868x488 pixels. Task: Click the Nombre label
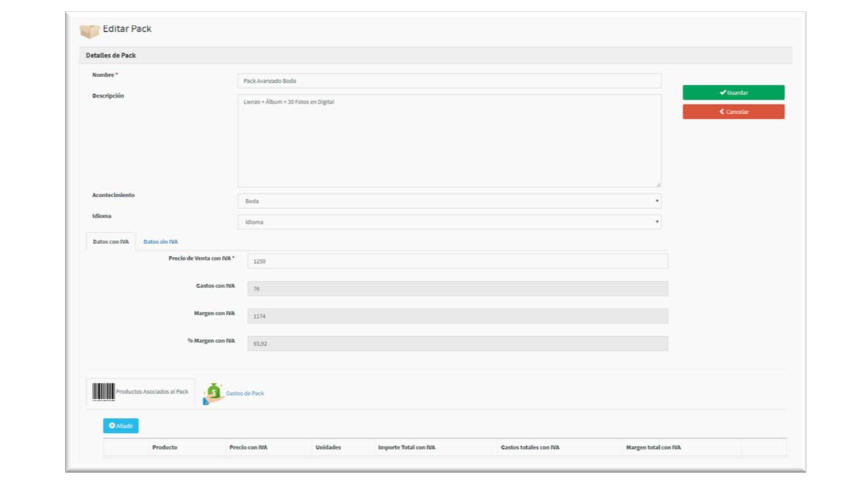[104, 75]
